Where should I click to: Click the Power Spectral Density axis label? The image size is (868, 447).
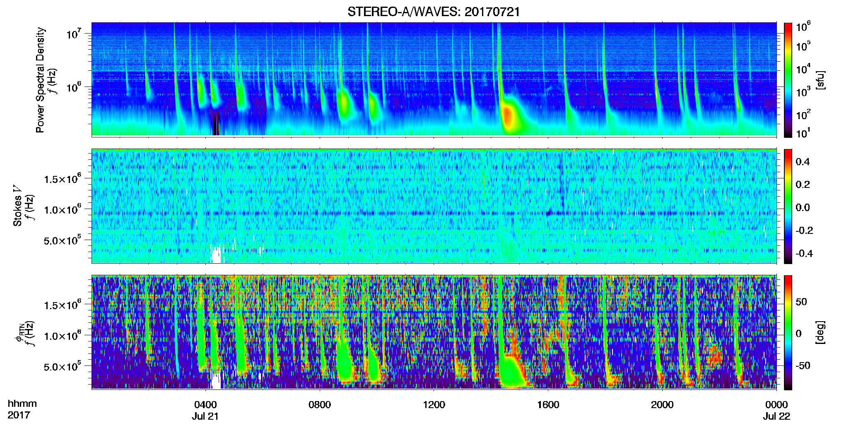click(x=40, y=80)
